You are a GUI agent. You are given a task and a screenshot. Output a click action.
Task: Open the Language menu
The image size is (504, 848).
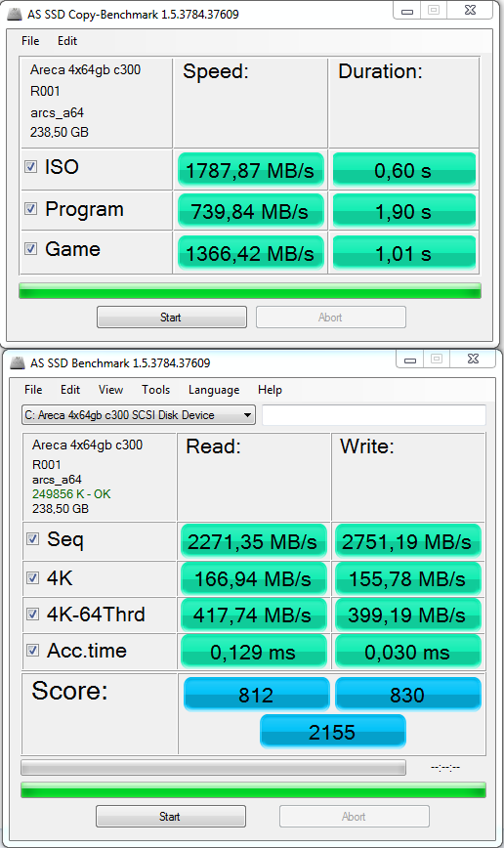[x=214, y=390]
